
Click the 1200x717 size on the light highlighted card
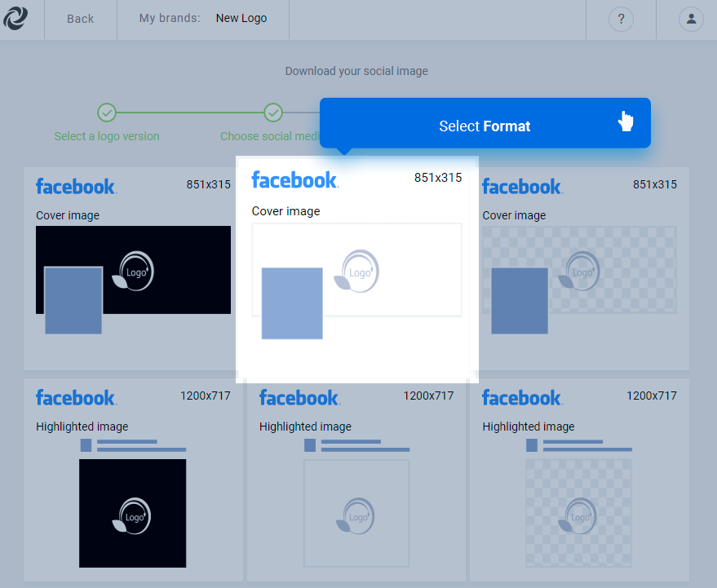pyautogui.click(x=428, y=396)
